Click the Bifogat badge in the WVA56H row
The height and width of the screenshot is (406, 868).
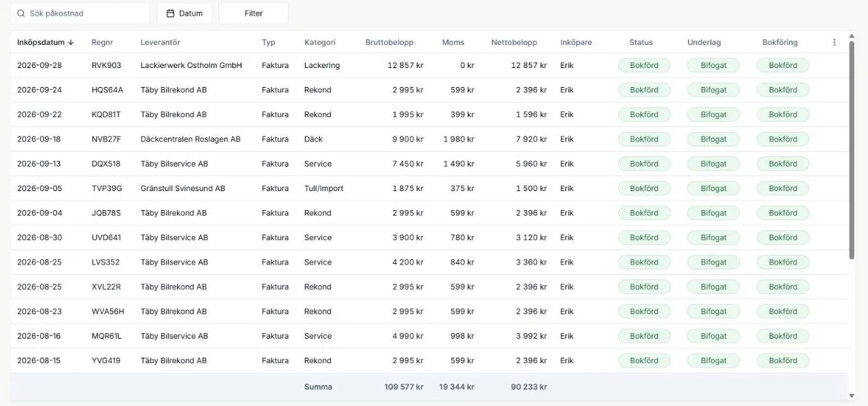click(713, 311)
